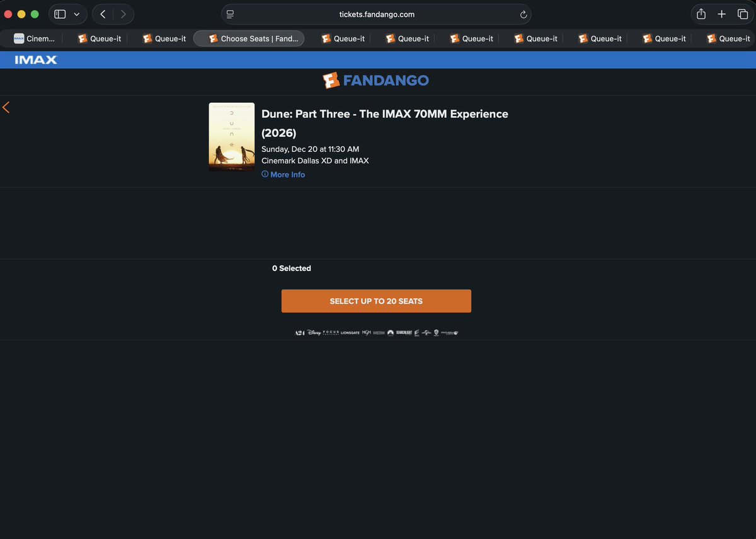The image size is (756, 539).
Task: Click the Disney studio logo
Action: (x=314, y=333)
